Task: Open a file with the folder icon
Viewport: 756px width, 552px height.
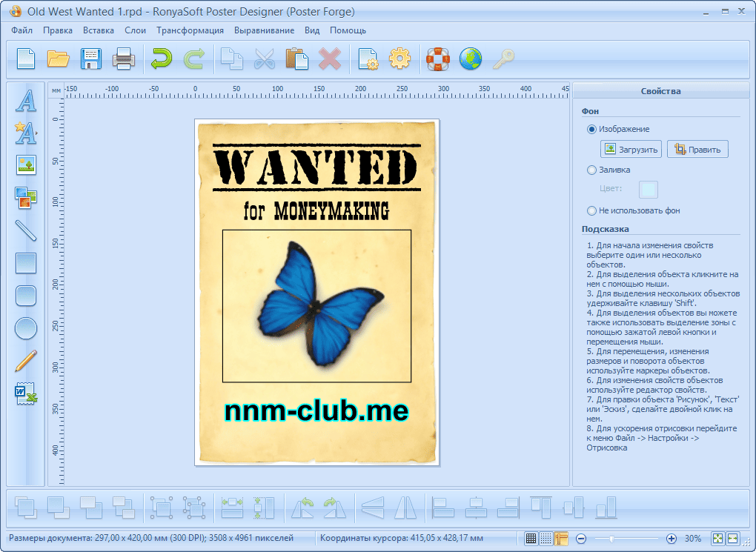Action: [59, 59]
